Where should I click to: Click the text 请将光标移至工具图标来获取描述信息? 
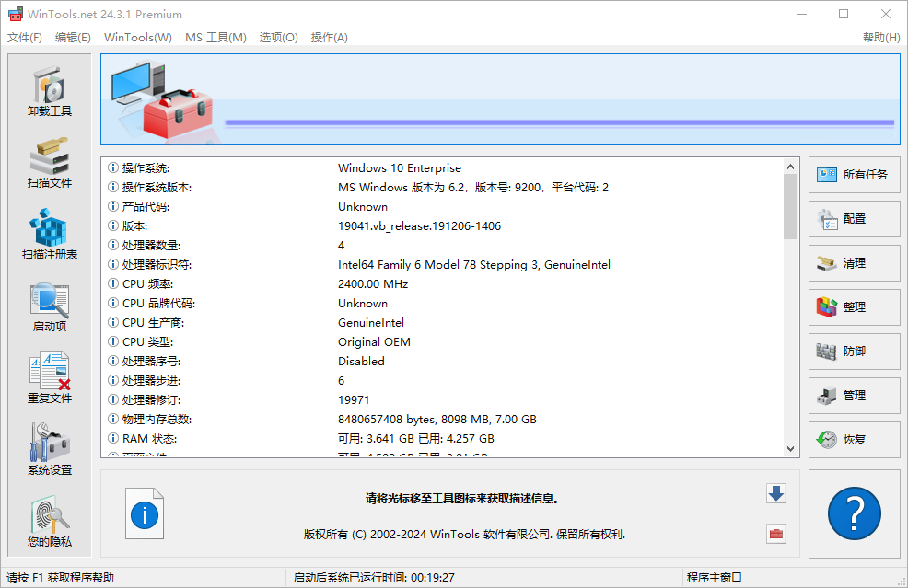461,499
